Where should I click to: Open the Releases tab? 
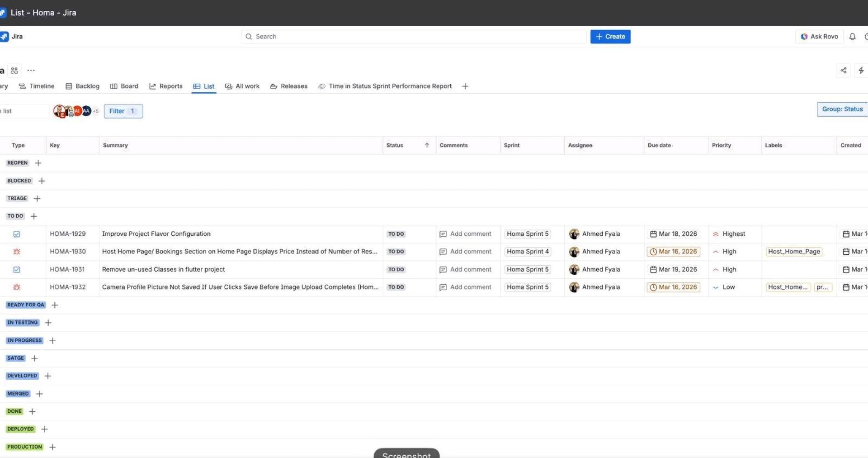(289, 86)
